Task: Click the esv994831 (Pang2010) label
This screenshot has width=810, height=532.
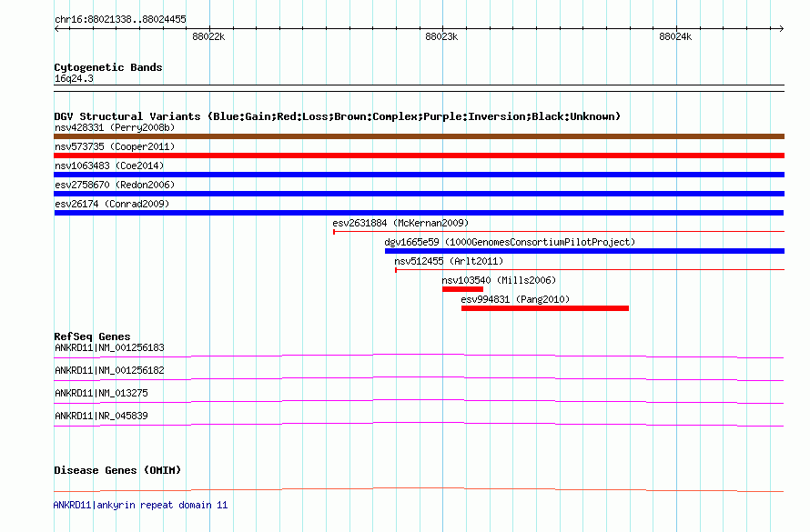Action: point(515,299)
